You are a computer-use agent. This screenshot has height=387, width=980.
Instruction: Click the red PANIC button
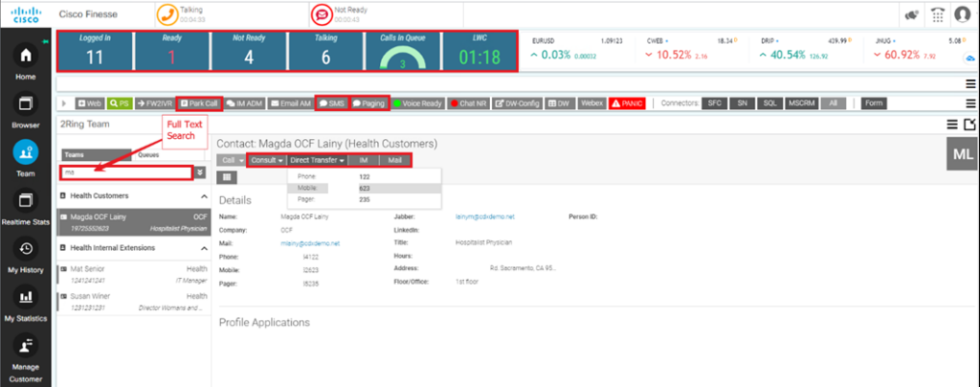tap(626, 103)
